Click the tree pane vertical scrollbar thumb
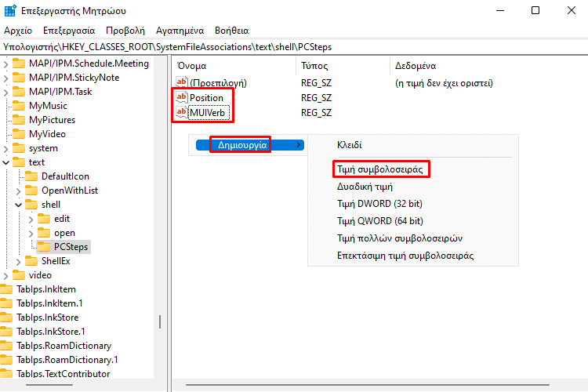588x392 pixels. (160, 322)
